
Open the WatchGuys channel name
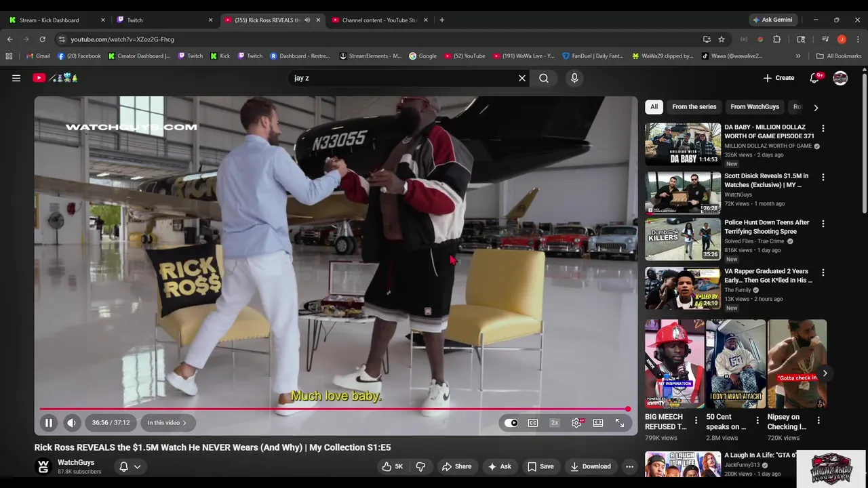pos(76,462)
